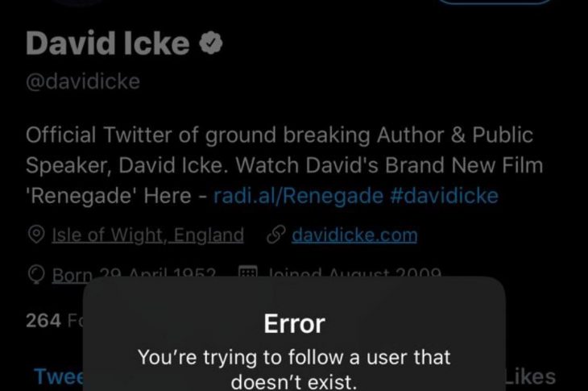Click the verified badge next to David Icke
588x391 pixels.
pos(211,44)
